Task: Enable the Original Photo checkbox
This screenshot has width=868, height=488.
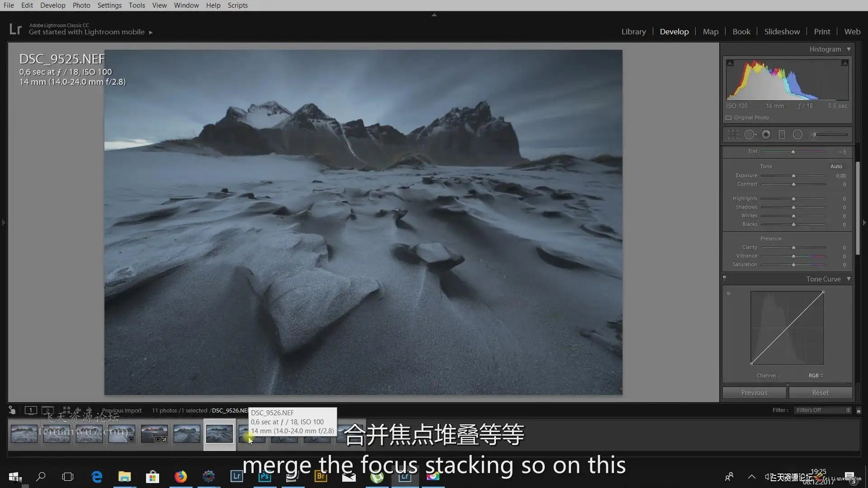Action: coord(729,117)
